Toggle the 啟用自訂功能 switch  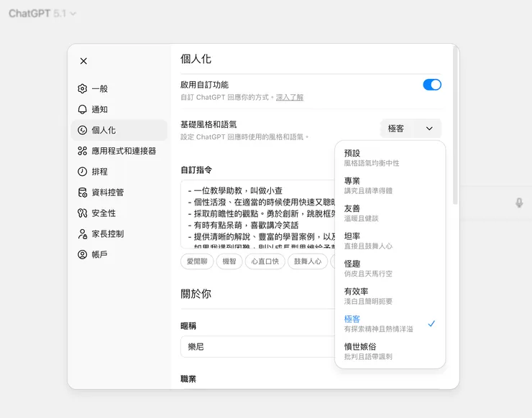[x=432, y=85]
